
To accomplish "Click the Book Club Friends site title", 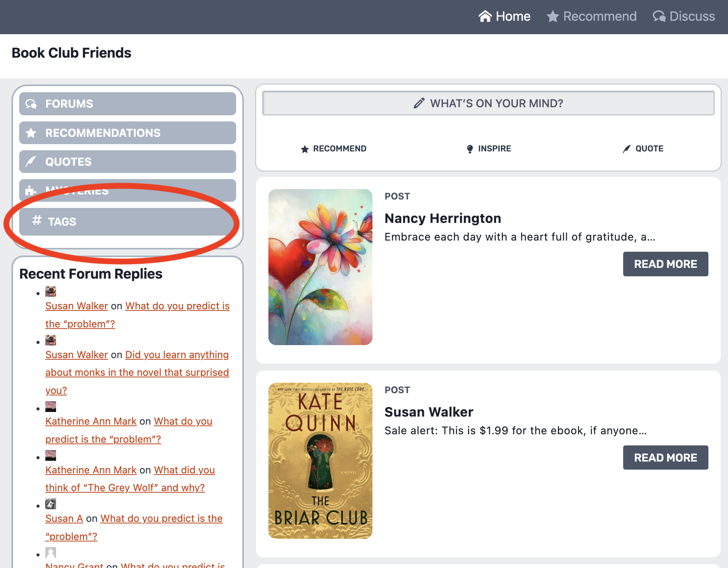I will (71, 53).
